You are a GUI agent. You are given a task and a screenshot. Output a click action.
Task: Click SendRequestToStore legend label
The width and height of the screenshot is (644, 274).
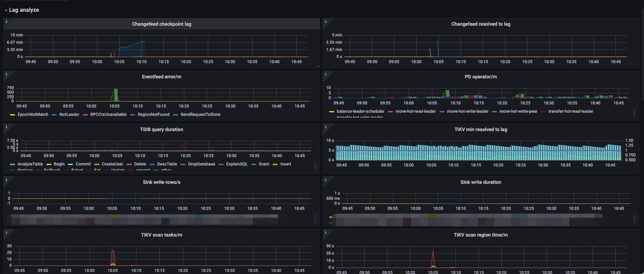(200, 114)
